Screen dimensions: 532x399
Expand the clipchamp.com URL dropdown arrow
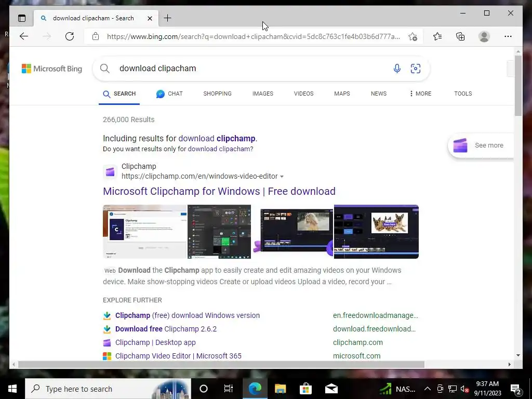click(x=282, y=177)
